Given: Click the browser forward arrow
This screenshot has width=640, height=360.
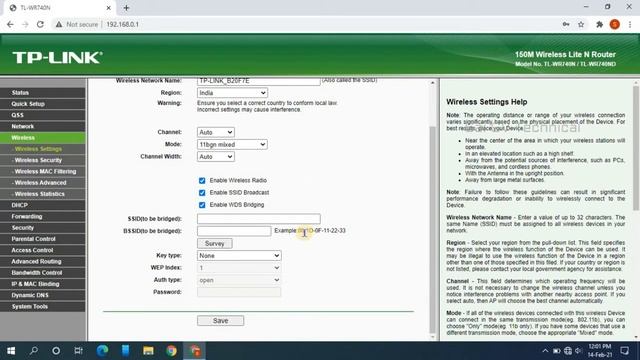Looking at the screenshot, I should (25, 24).
